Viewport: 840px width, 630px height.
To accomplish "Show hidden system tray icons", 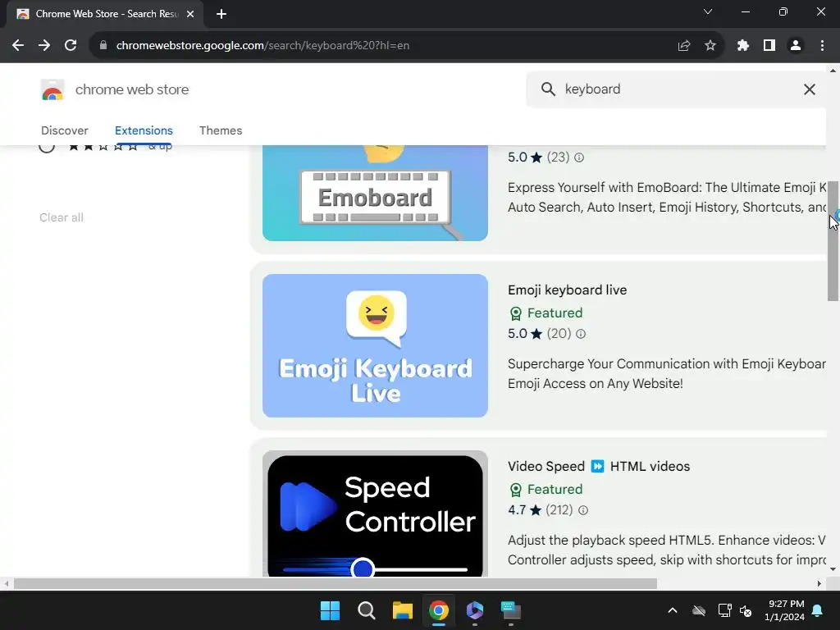I will [673, 610].
